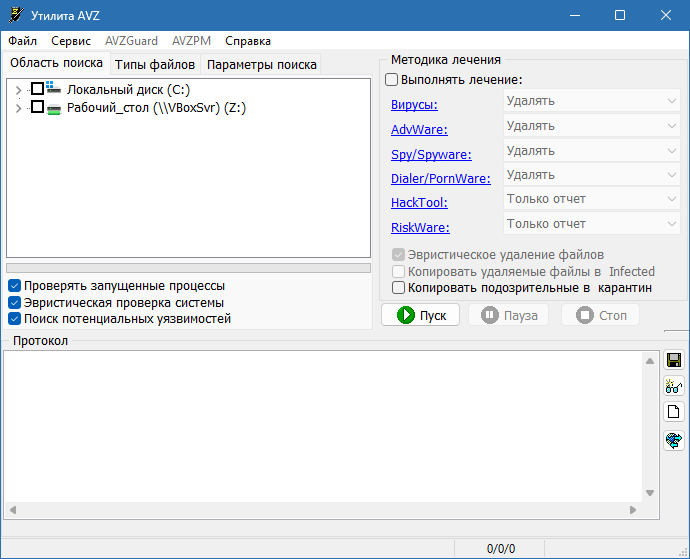Toggle Копировать удаляемые файлы в Infected
This screenshot has height=559, width=690.
pyautogui.click(x=398, y=272)
